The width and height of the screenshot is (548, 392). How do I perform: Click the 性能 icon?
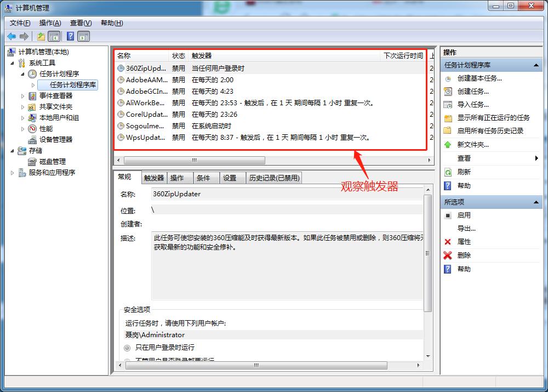click(32, 129)
